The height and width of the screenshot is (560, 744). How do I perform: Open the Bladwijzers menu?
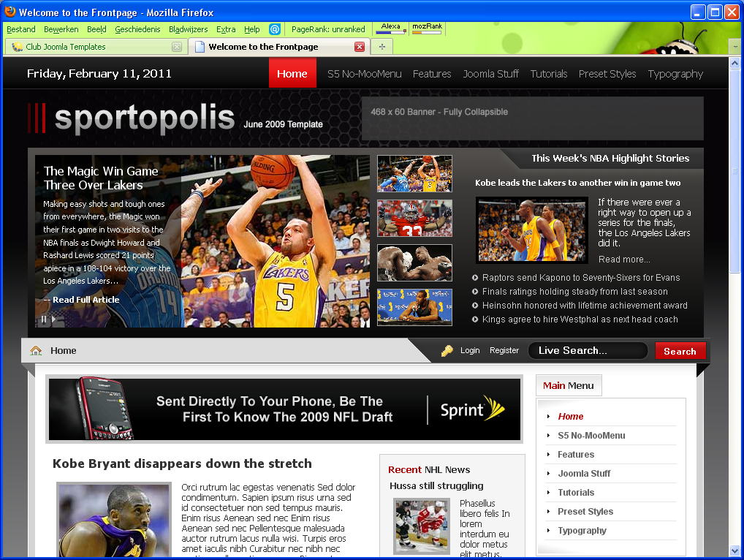(189, 29)
